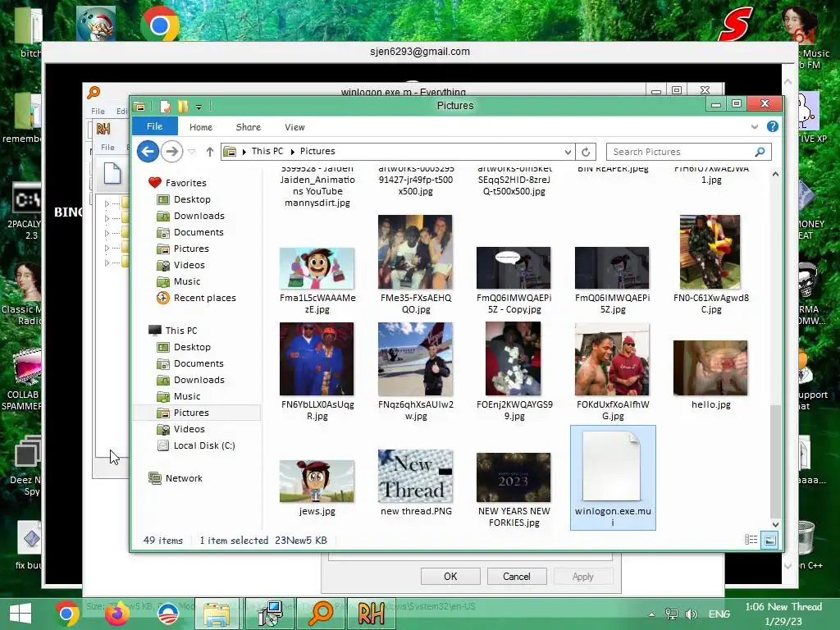Screen dimensions: 840x630
Task: Open the File ribbon tab
Action: [x=155, y=126]
